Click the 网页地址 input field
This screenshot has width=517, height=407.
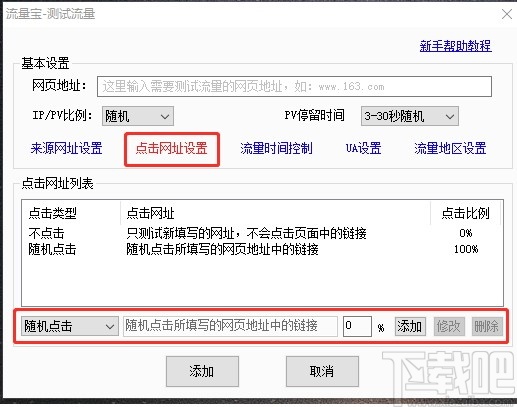click(x=294, y=87)
